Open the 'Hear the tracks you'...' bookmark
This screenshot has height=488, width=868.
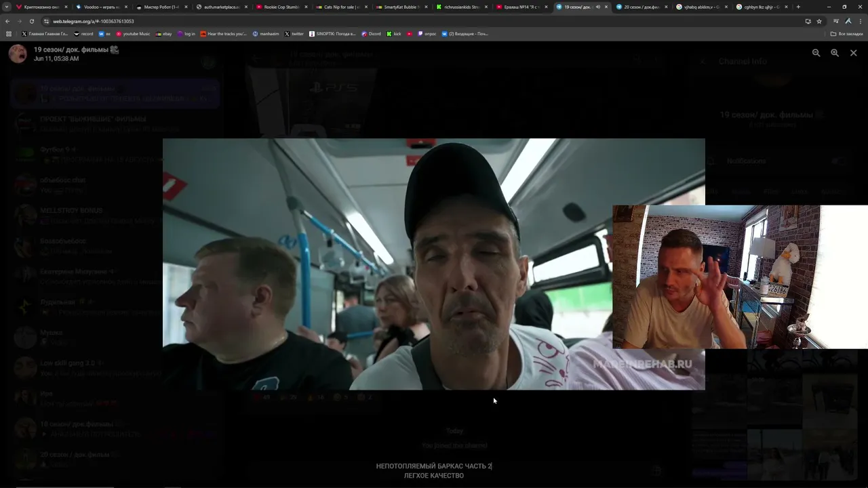point(224,34)
